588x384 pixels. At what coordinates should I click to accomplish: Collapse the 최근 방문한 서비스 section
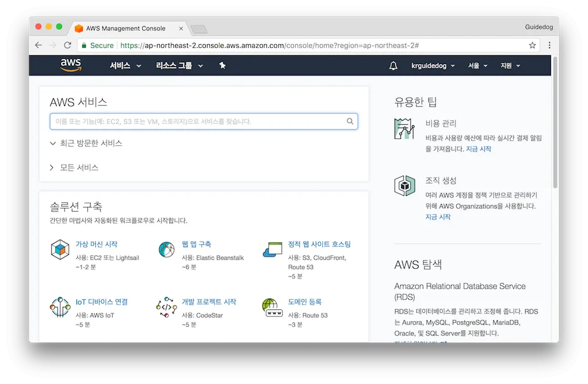pyautogui.click(x=86, y=143)
